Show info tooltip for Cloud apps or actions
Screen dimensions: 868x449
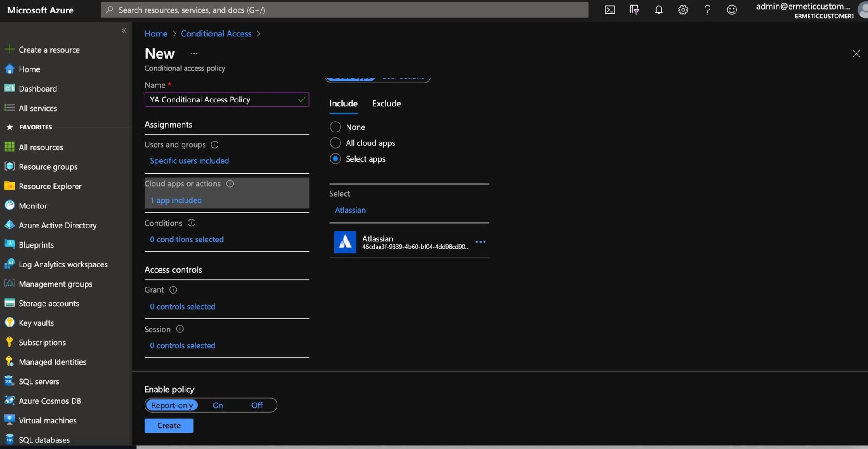[230, 183]
